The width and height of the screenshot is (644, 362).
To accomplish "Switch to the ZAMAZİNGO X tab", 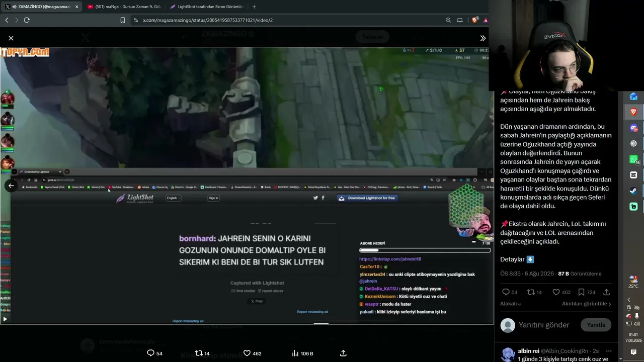I will click(41, 7).
